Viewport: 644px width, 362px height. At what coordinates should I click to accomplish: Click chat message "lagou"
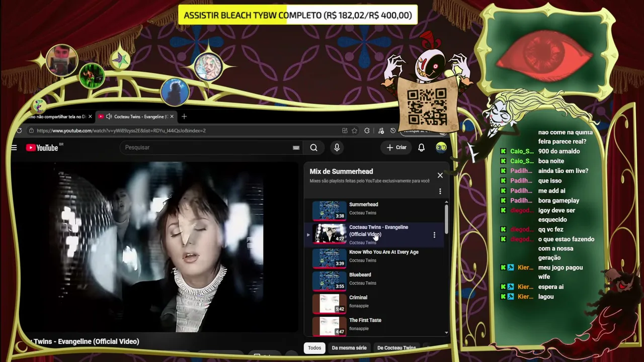click(546, 297)
